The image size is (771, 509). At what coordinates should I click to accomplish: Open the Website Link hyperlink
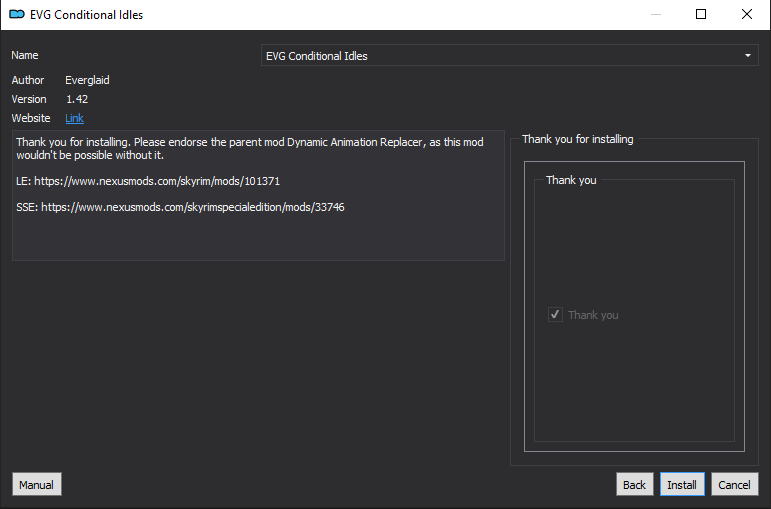point(74,118)
